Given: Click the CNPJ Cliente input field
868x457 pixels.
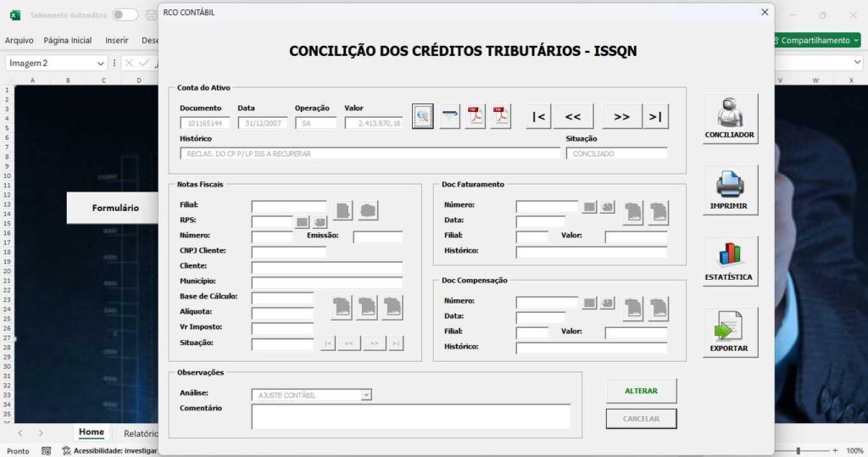Looking at the screenshot, I should pyautogui.click(x=289, y=253).
